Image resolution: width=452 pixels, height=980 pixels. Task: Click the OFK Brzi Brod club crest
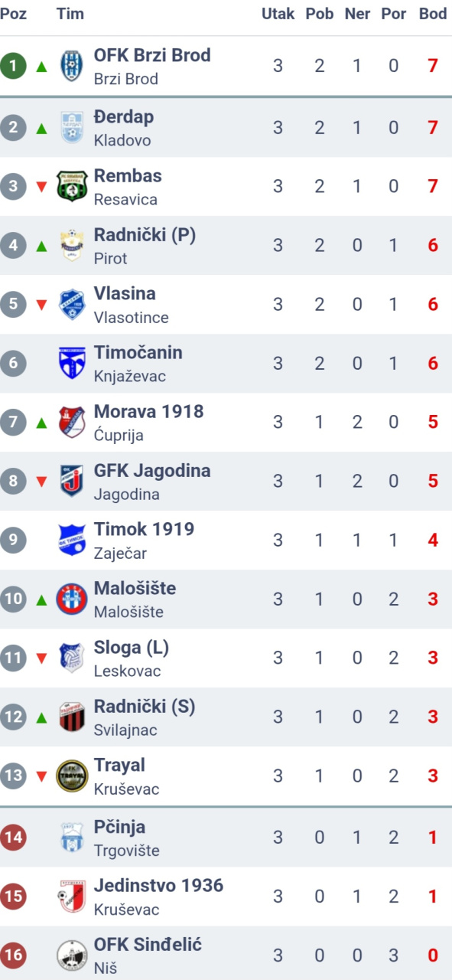tap(72, 67)
